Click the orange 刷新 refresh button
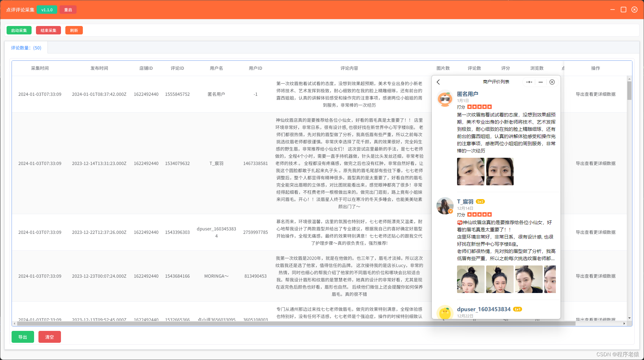Image resolution: width=644 pixels, height=360 pixels. pos(74,30)
